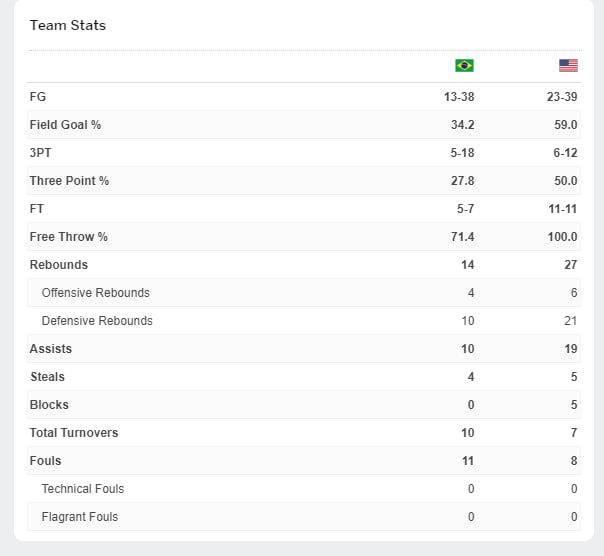The image size is (604, 556).
Task: Select the FG row label
Action: 38,97
